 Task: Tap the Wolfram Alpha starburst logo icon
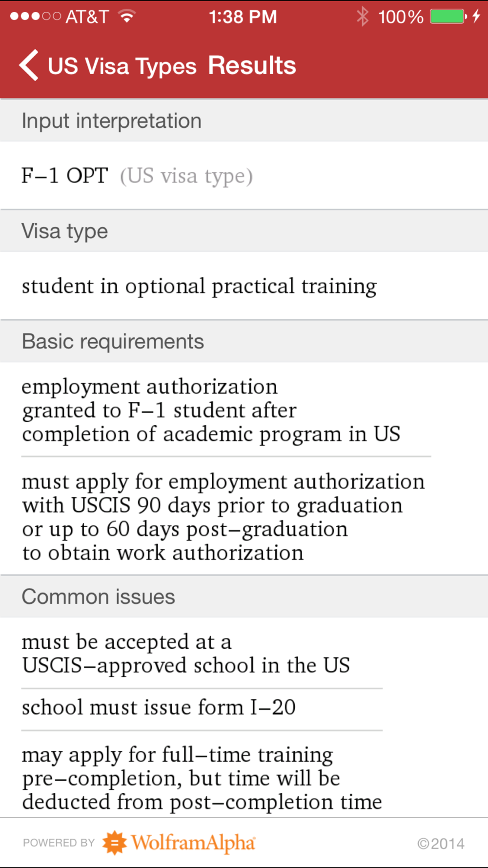tap(115, 843)
